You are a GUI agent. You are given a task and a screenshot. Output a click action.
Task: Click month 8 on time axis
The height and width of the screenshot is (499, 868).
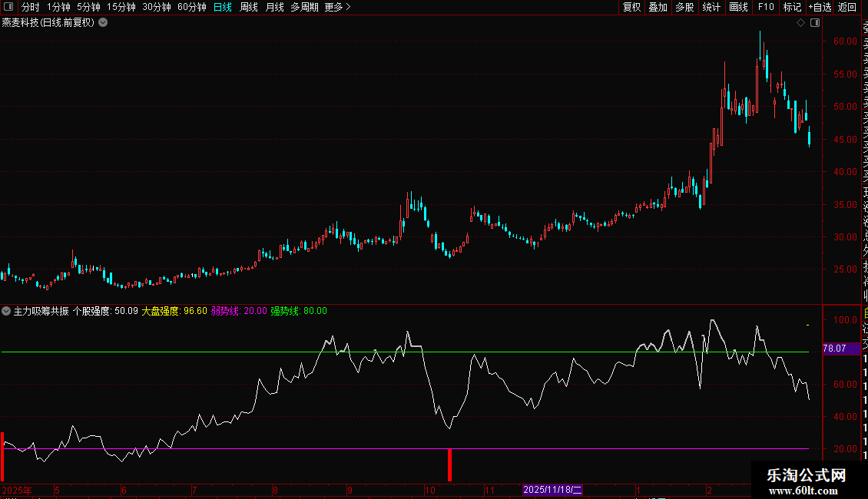point(275,490)
